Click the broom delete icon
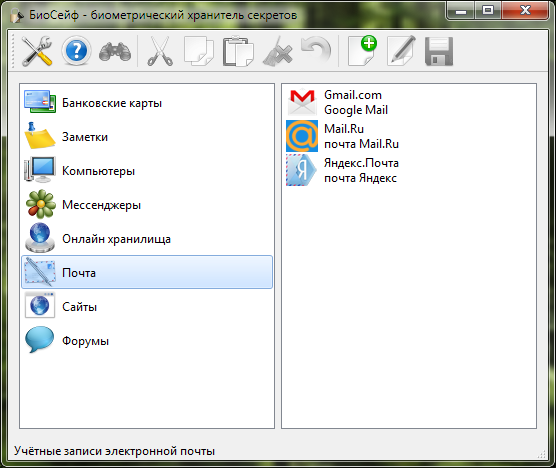Image resolution: width=556 pixels, height=468 pixels. [277, 51]
